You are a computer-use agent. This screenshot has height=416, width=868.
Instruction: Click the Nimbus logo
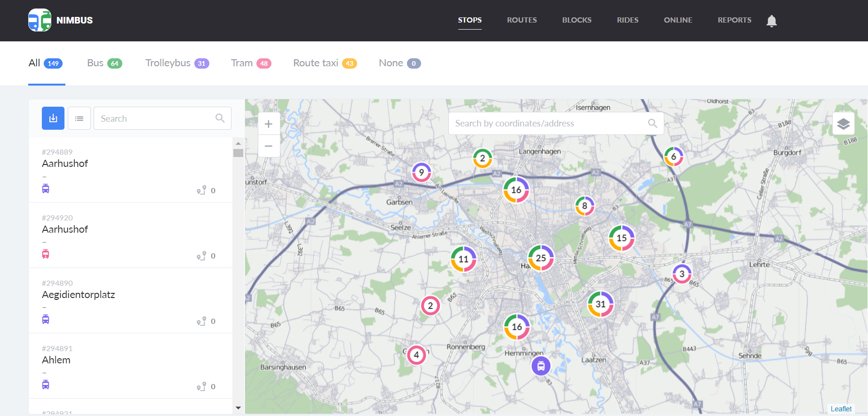click(x=60, y=20)
